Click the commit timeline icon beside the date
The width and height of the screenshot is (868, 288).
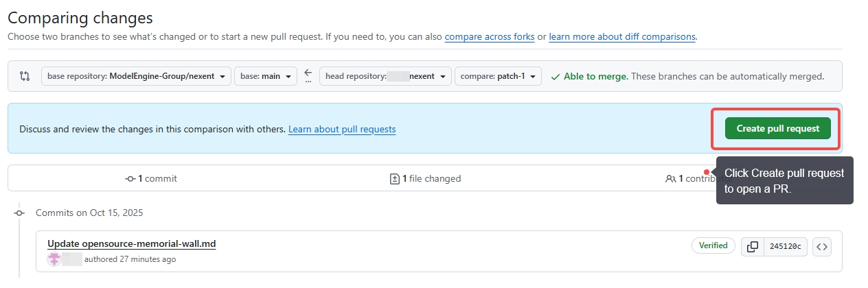pos(20,213)
